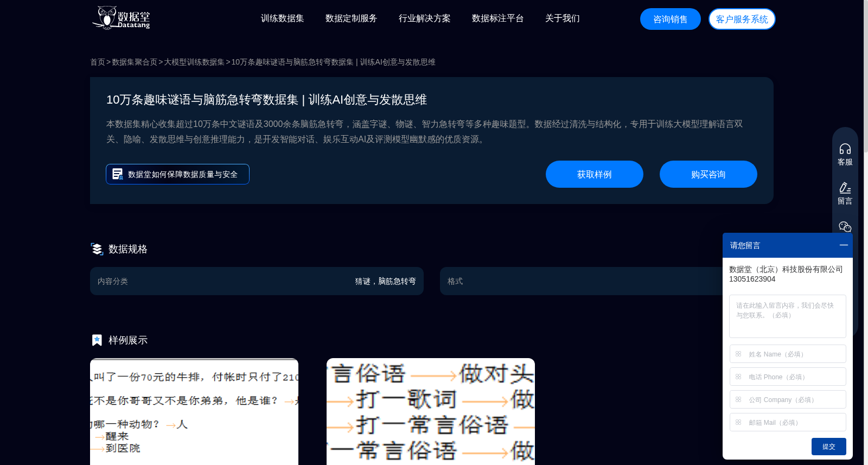Focus the message content textarea
Screen dimensions: 868x465
788,316
